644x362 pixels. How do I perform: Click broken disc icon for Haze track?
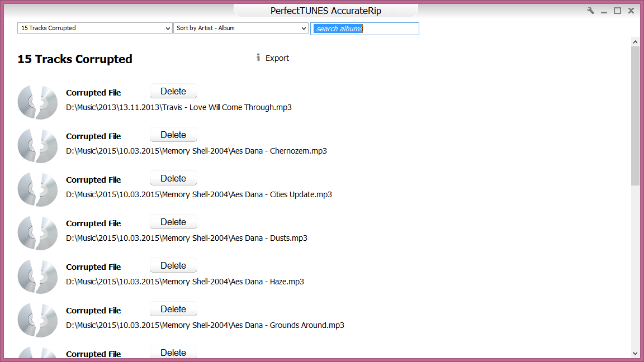point(38,276)
